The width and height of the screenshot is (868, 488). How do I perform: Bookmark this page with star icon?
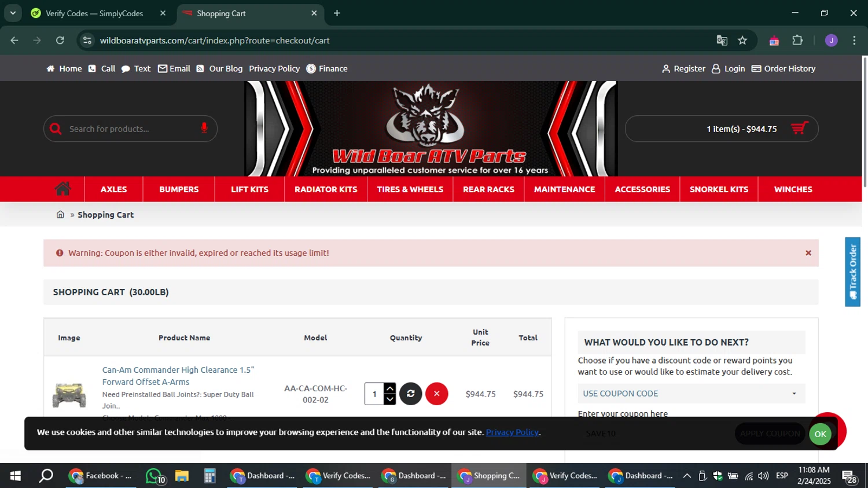[742, 41]
